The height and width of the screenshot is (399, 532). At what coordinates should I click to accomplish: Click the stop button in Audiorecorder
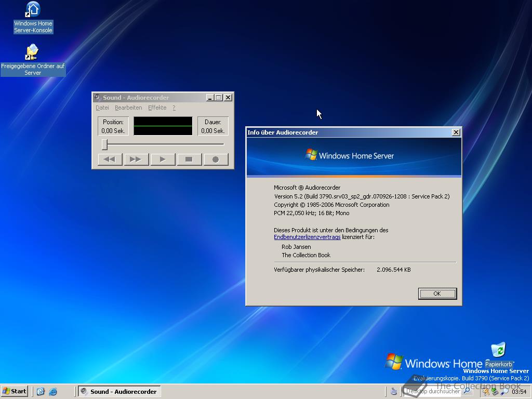click(x=189, y=159)
